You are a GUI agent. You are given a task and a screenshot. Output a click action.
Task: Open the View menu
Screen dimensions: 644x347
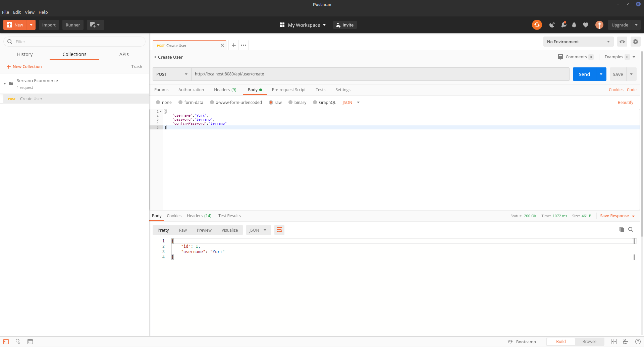coord(30,12)
